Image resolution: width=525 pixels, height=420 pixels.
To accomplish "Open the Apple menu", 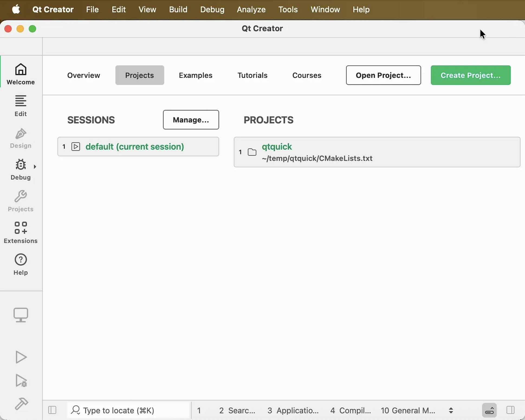I will click(x=16, y=9).
